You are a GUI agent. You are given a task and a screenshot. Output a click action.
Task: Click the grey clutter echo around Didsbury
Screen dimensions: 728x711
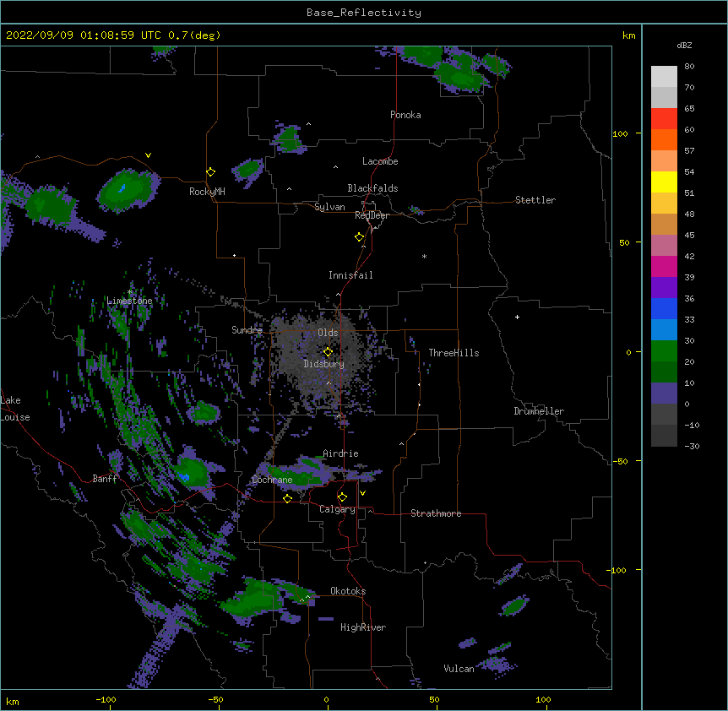pyautogui.click(x=318, y=357)
